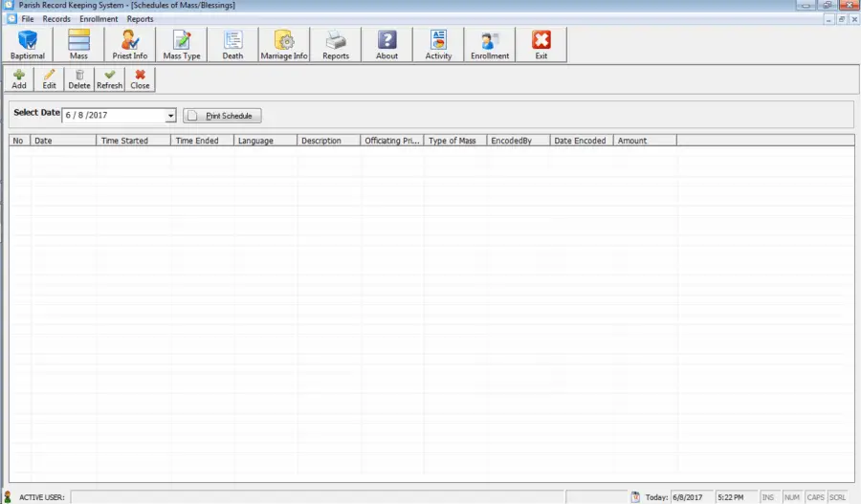Click the calendar icon beside Today

point(635,497)
